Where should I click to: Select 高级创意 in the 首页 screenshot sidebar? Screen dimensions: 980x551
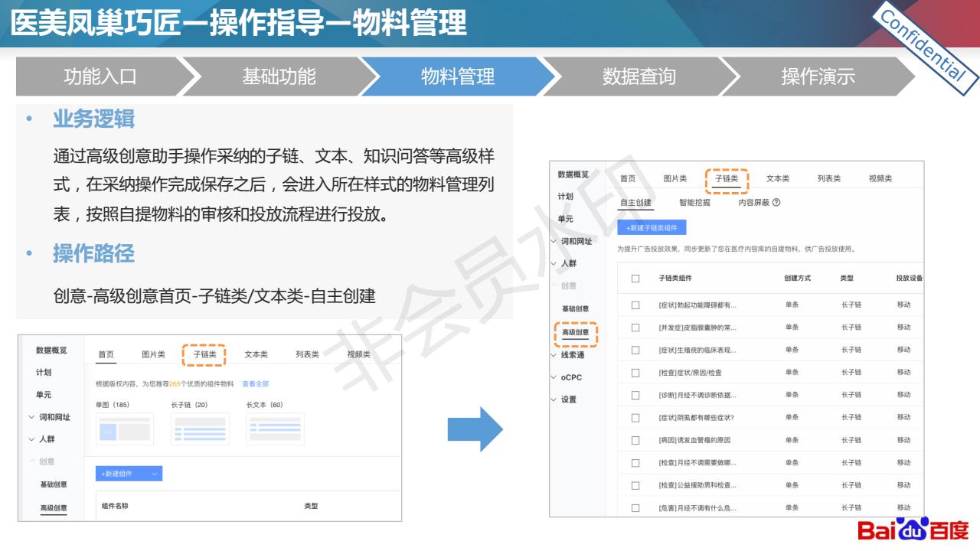tap(54, 508)
